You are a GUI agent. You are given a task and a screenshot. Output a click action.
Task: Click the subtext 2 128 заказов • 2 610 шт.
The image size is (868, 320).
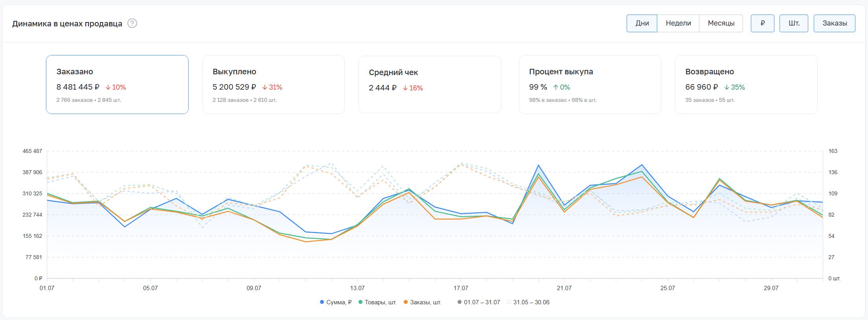[x=245, y=100]
